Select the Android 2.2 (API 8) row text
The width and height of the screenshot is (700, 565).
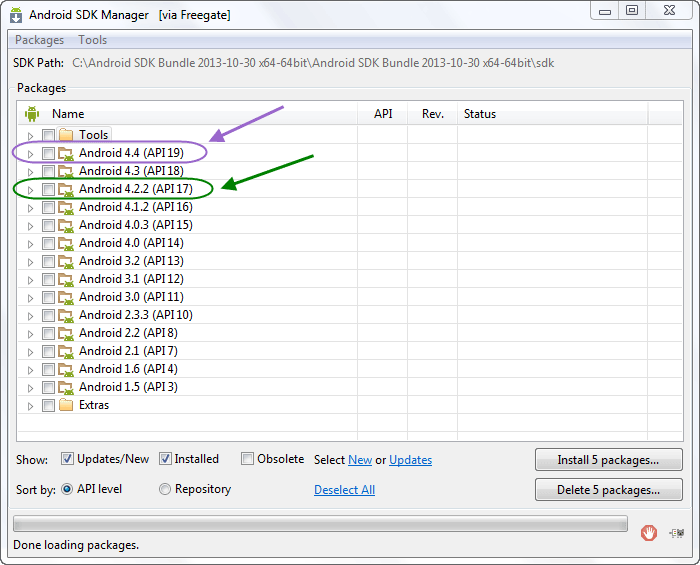pyautogui.click(x=128, y=333)
